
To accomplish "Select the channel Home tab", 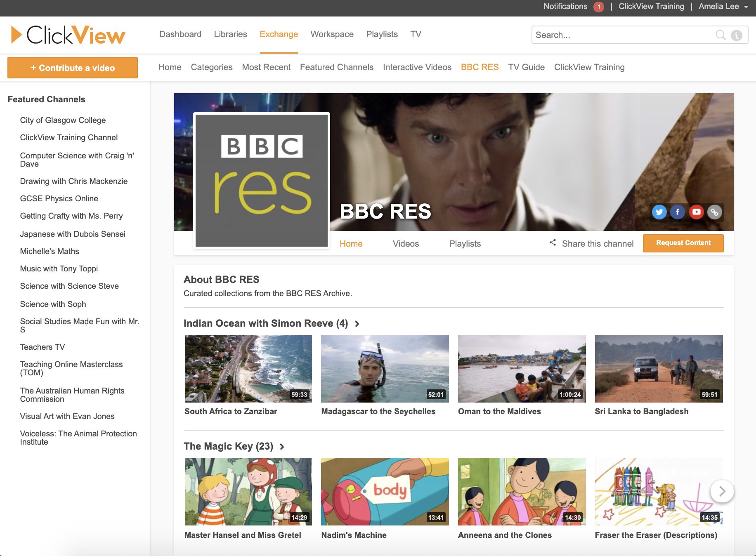I will (351, 244).
